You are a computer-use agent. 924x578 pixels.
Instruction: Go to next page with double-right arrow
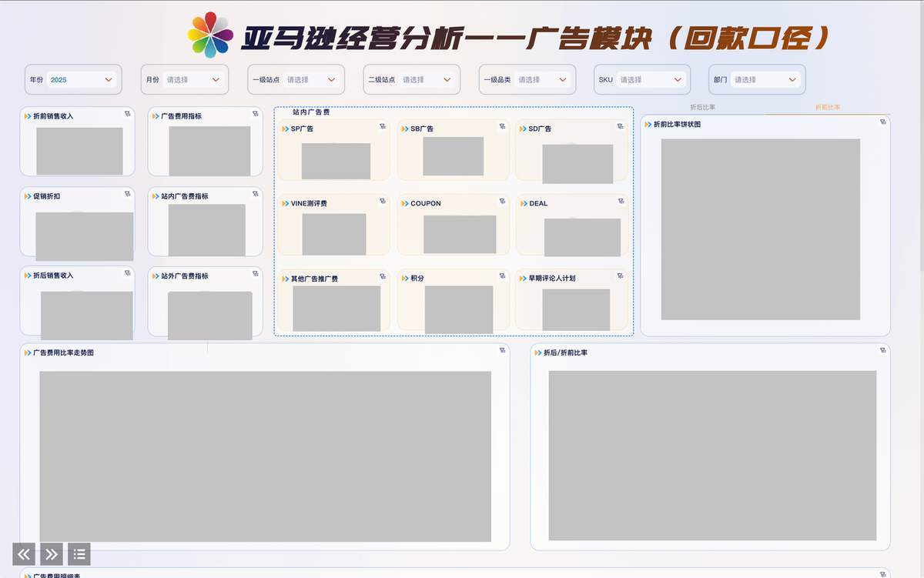(52, 553)
